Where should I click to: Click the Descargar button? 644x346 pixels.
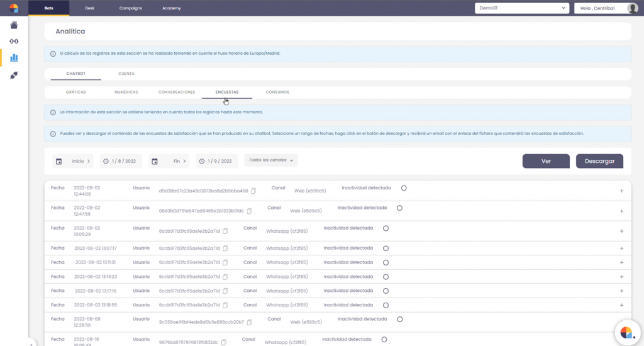(x=599, y=161)
